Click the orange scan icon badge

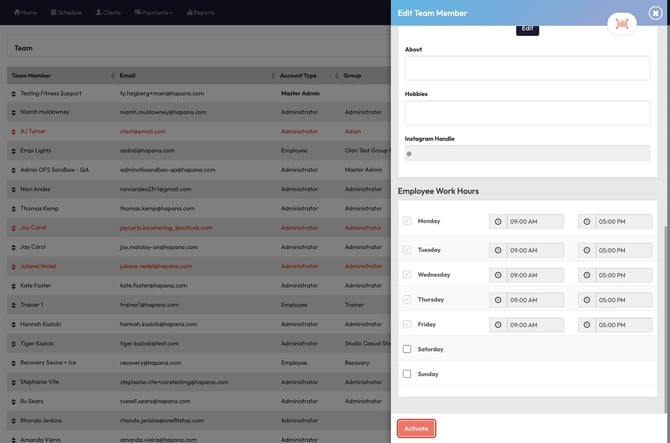622,24
